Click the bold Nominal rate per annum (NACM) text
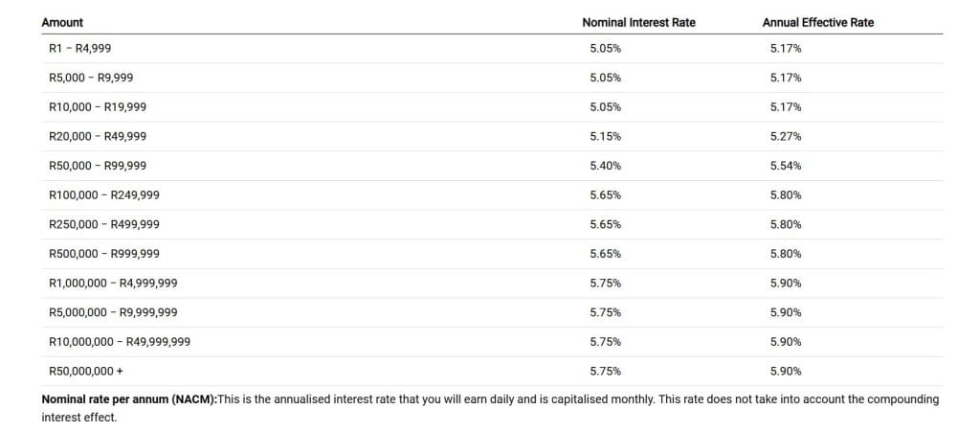The height and width of the screenshot is (432, 980). (x=129, y=398)
